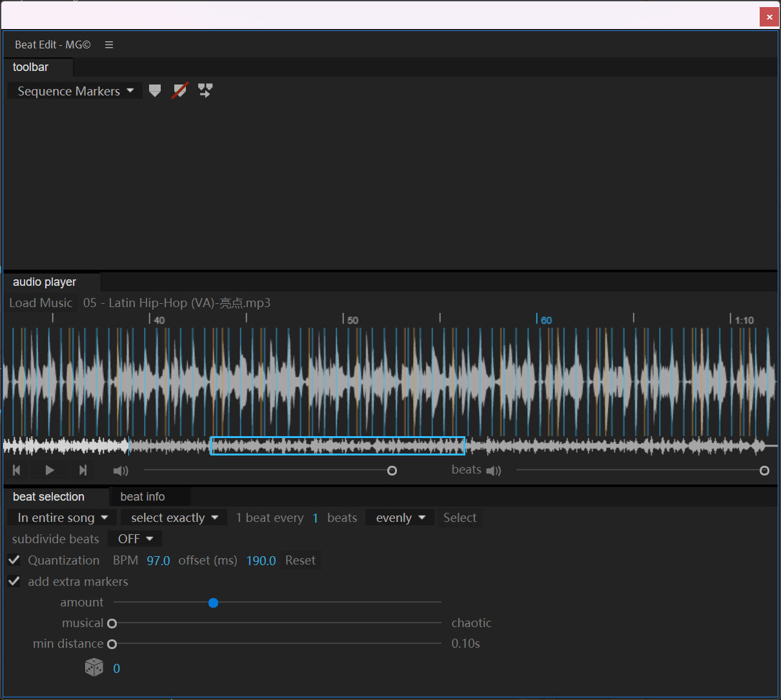The height and width of the screenshot is (700, 781).
Task: Click the 0.10s min distance value
Action: tap(465, 643)
